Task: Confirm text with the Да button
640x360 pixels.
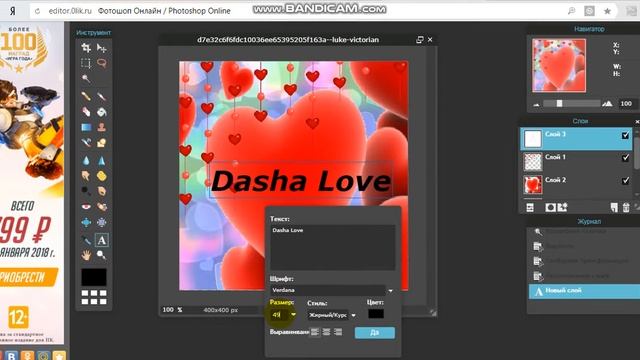Action: pos(375,333)
